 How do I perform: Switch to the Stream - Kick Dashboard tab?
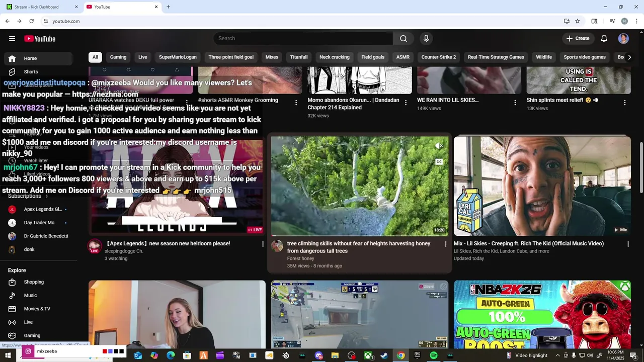pos(41,7)
